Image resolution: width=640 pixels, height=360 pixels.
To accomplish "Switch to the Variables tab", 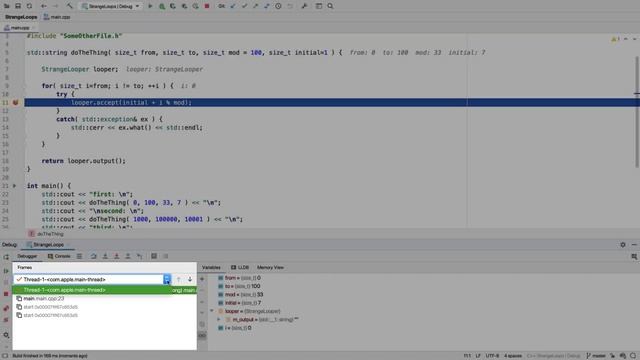I will pos(211,267).
